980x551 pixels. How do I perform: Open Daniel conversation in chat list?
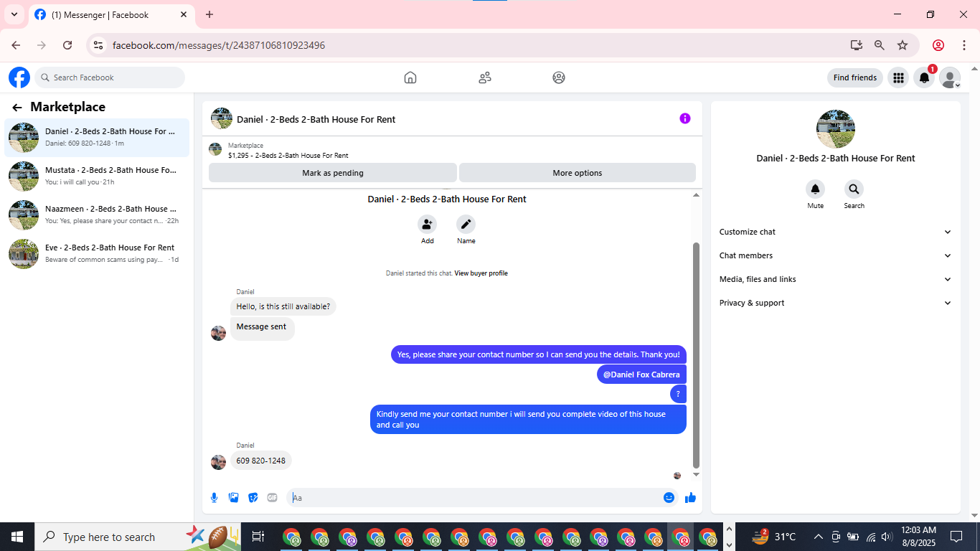point(97,137)
